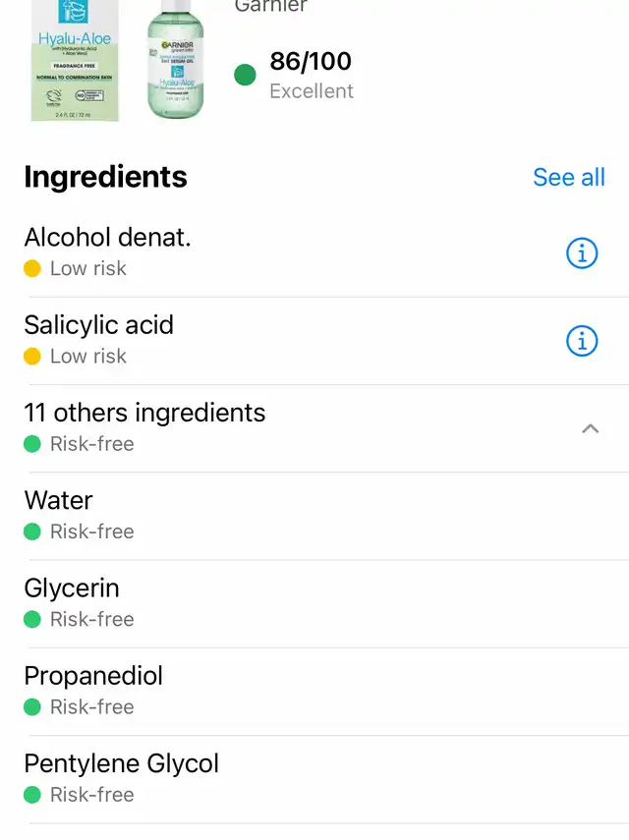Select the Pentylene Glycol ingredient entry
Viewport: 629px width, 840px height.
[x=314, y=780]
